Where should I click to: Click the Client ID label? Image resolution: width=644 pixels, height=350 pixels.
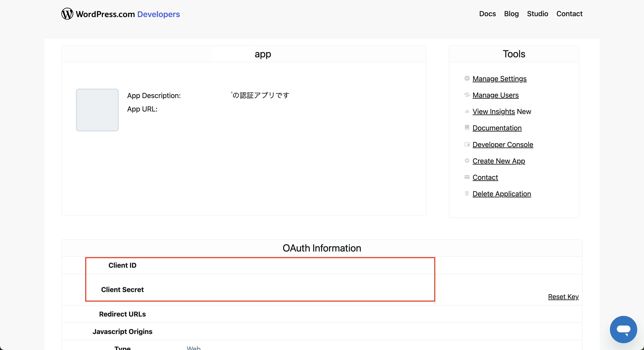[x=122, y=265]
